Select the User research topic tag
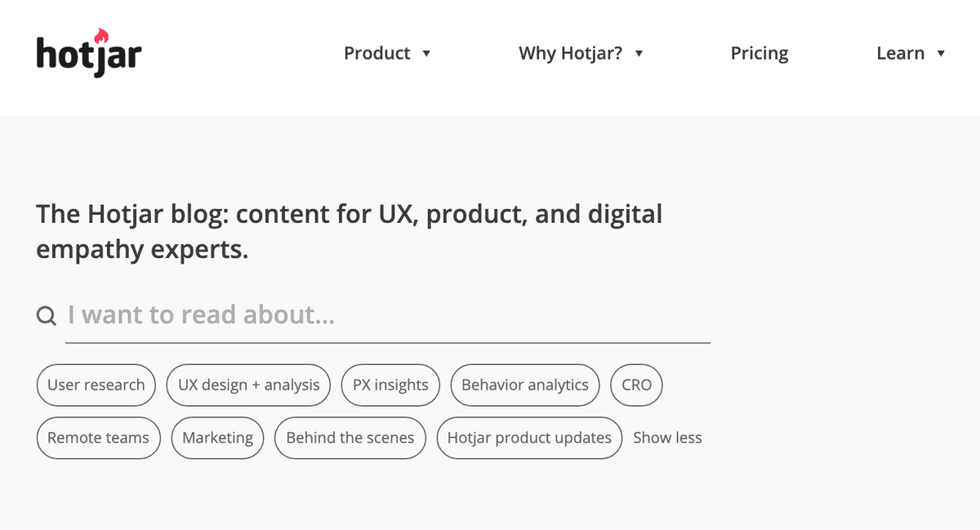The height and width of the screenshot is (530, 980). [x=96, y=385]
